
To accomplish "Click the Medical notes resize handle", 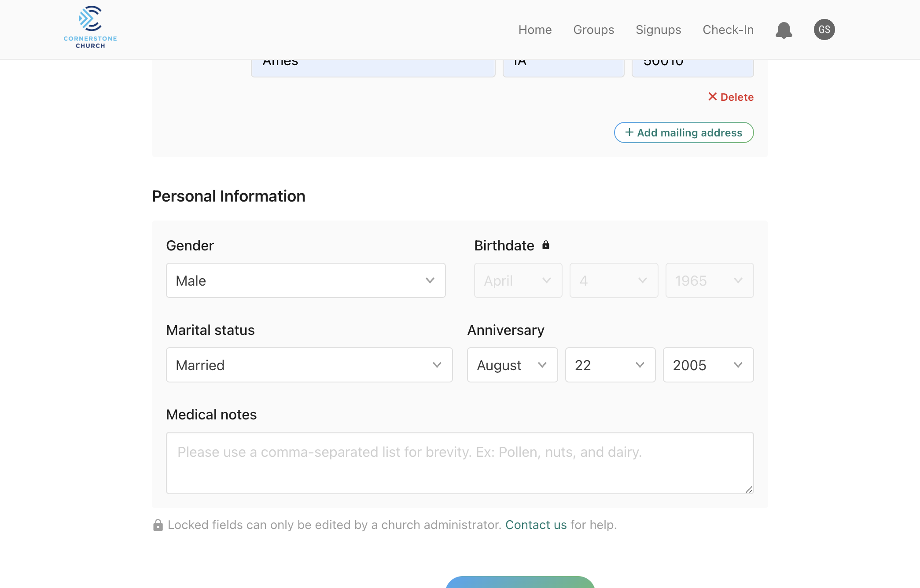I will [749, 489].
